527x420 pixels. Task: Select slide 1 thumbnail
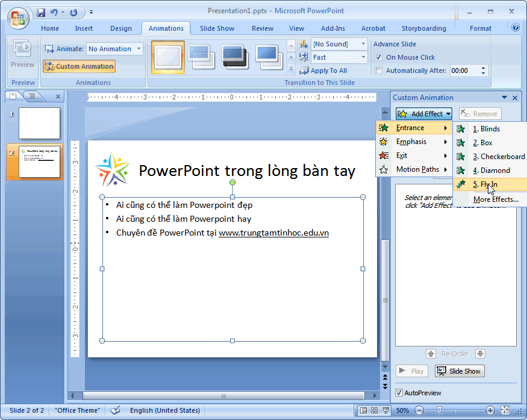[39, 123]
